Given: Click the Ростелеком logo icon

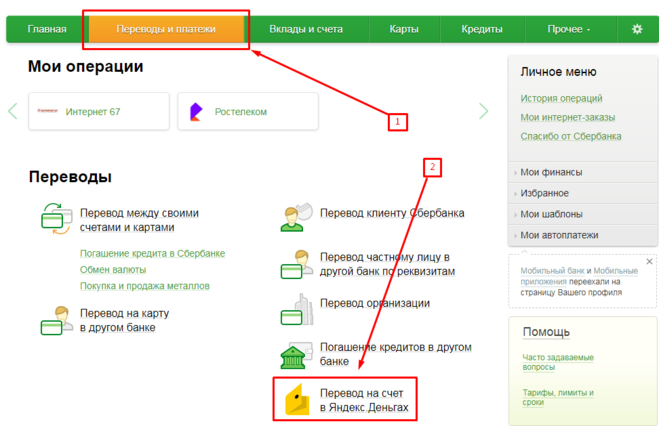Looking at the screenshot, I should pos(197,111).
